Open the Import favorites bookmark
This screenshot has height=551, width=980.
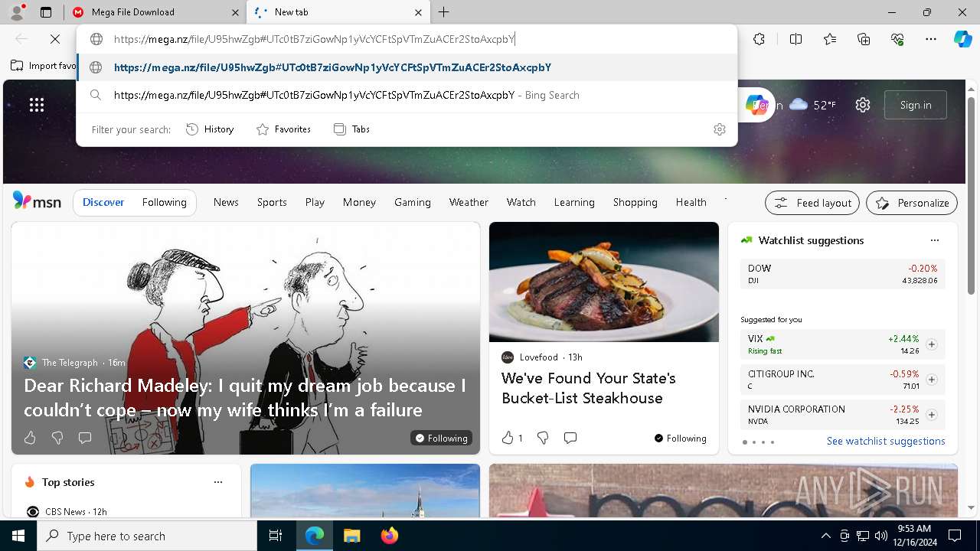pos(44,66)
